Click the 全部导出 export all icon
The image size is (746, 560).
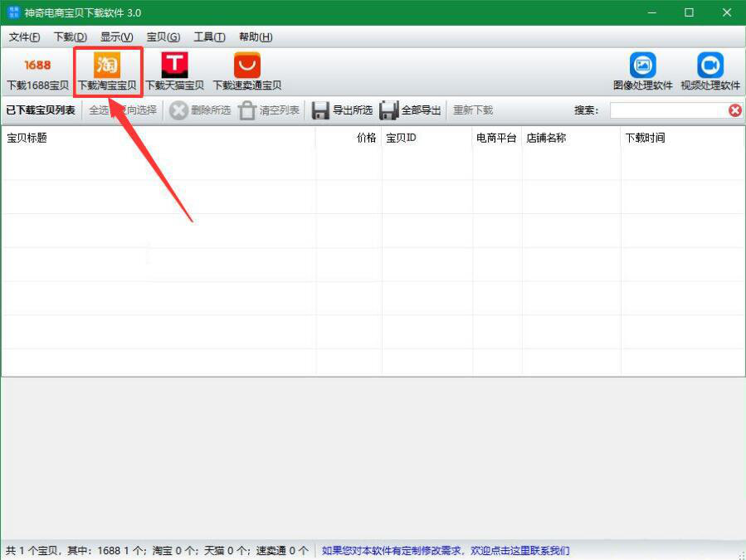[x=388, y=110]
